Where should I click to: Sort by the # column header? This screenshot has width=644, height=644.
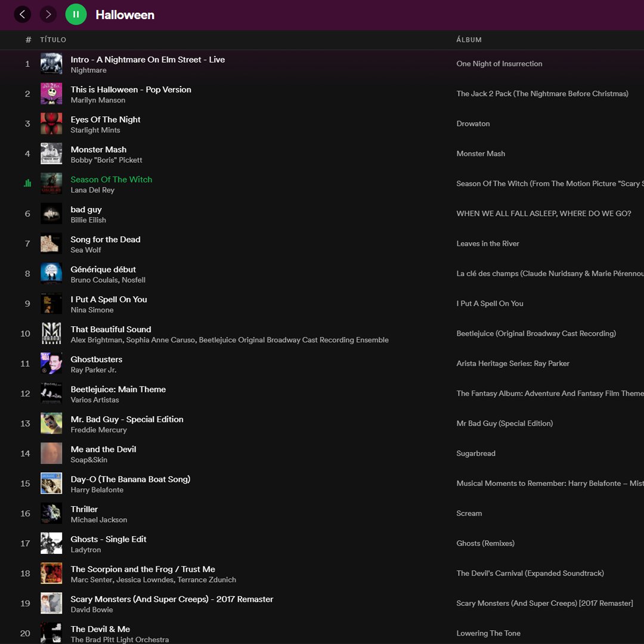tap(29, 40)
